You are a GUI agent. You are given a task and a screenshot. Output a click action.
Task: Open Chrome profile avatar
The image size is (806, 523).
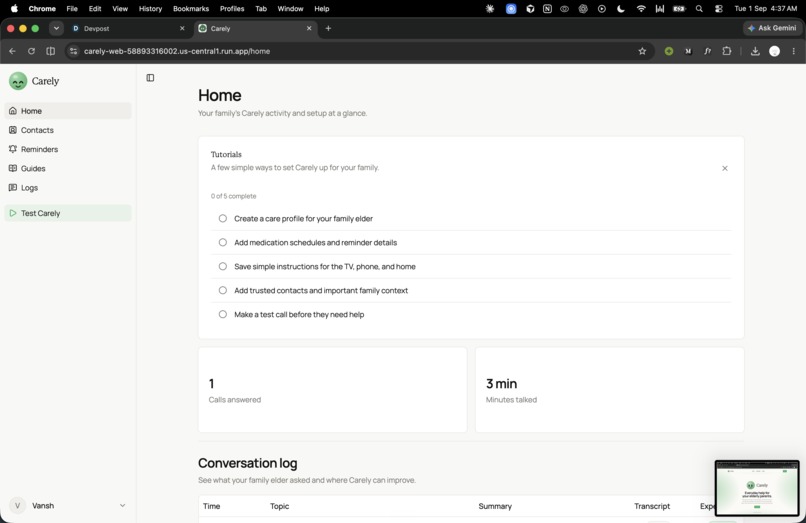pos(775,51)
